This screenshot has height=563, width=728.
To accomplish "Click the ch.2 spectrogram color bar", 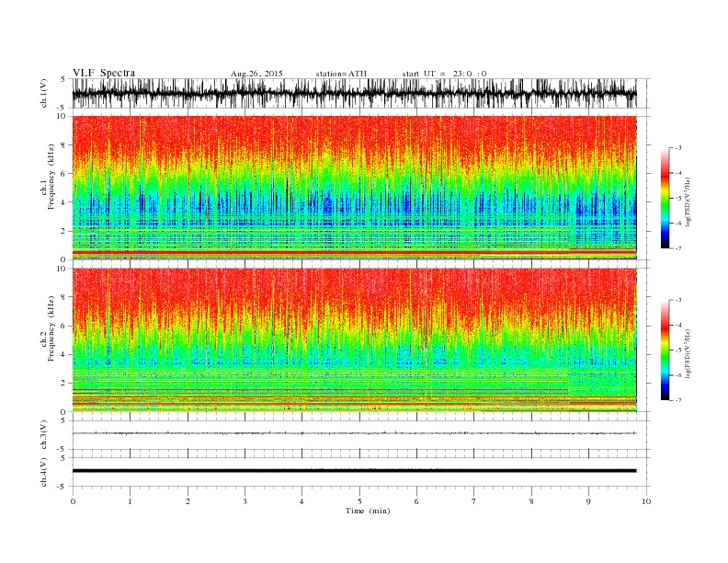I will click(665, 350).
